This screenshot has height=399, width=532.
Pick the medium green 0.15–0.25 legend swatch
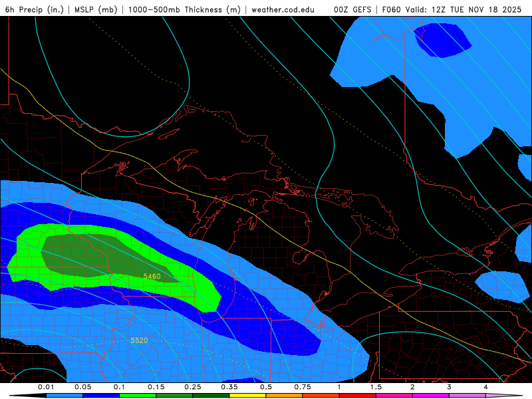[x=174, y=396]
